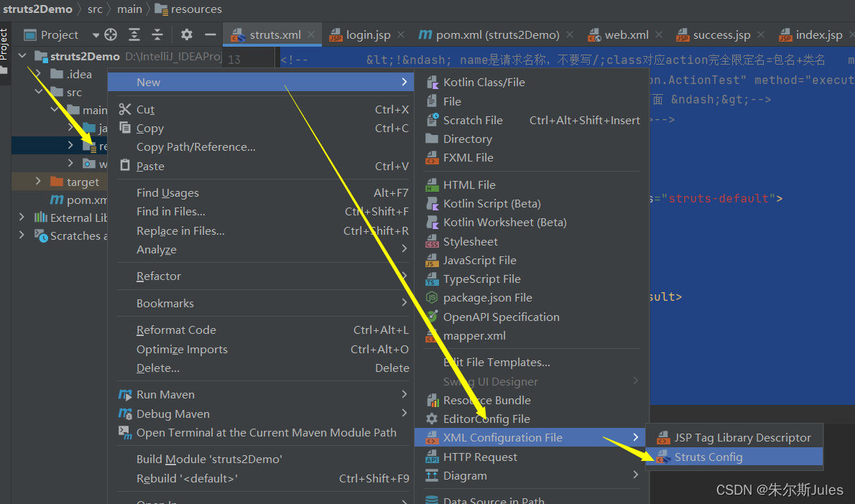855x504 pixels.
Task: Click Collapse All icon in Project toolbar
Action: 157,35
